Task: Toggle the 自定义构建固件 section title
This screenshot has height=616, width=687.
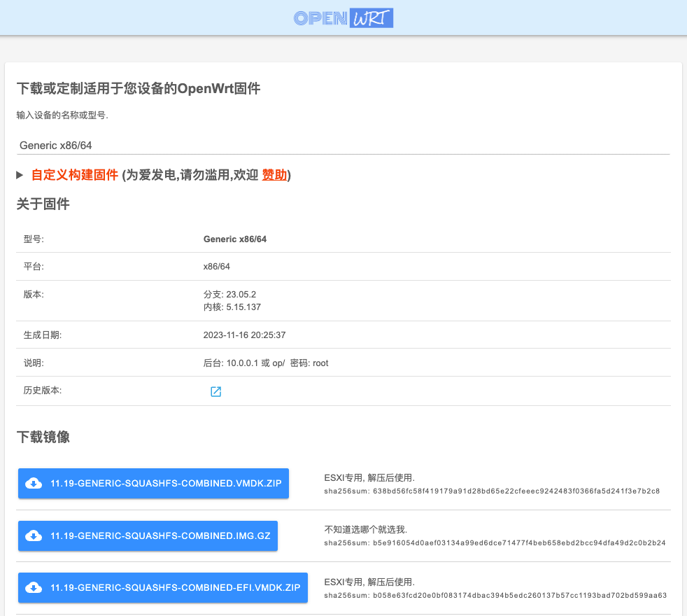Action: point(75,175)
